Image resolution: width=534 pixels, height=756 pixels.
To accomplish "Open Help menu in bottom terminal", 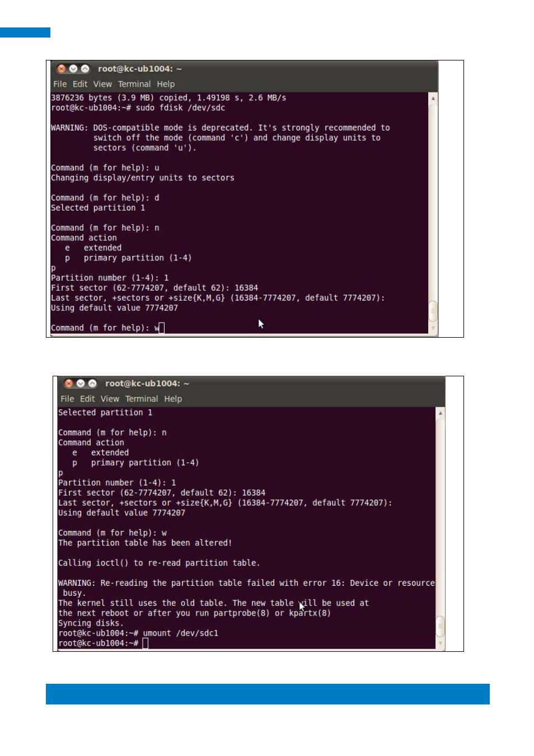I will tap(173, 399).
